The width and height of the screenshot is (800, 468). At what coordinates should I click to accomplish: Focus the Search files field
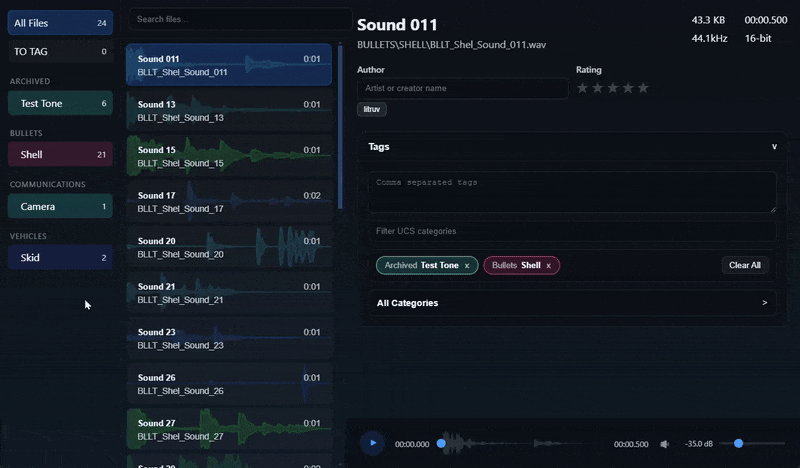[240, 19]
